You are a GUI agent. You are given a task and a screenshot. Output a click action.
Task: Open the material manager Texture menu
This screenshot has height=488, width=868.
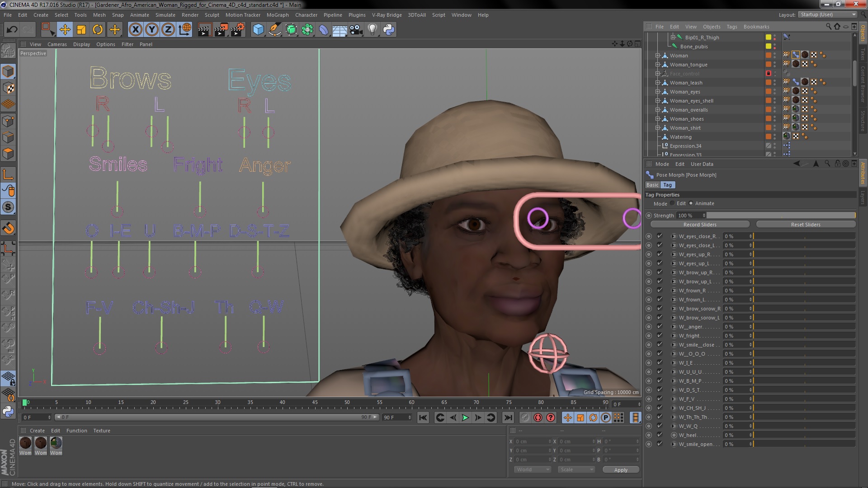[x=102, y=431]
